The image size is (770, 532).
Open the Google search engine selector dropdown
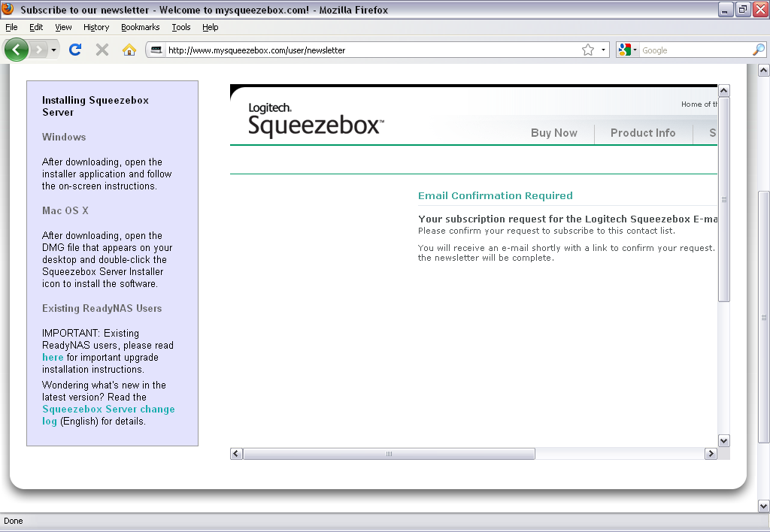(x=627, y=50)
